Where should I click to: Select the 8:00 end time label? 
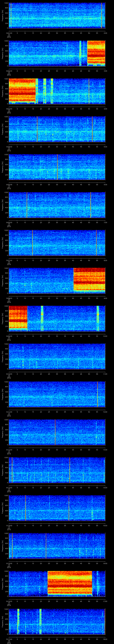point(105,261)
